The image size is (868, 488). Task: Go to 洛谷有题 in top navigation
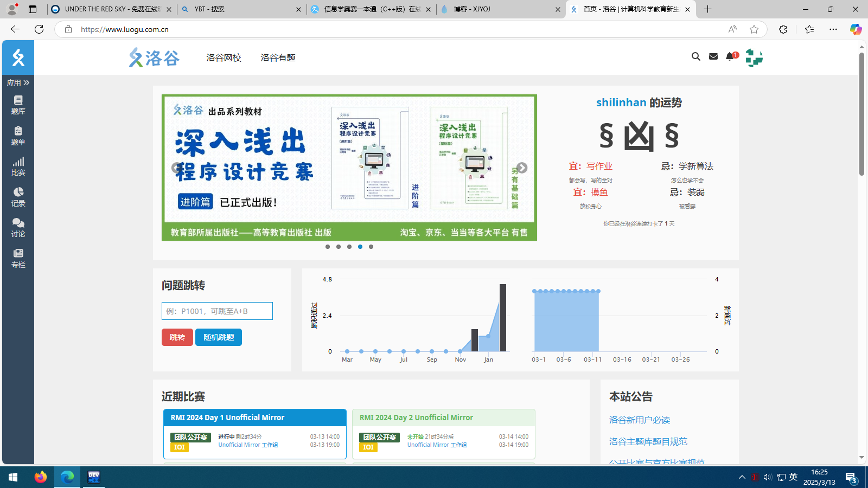(278, 57)
